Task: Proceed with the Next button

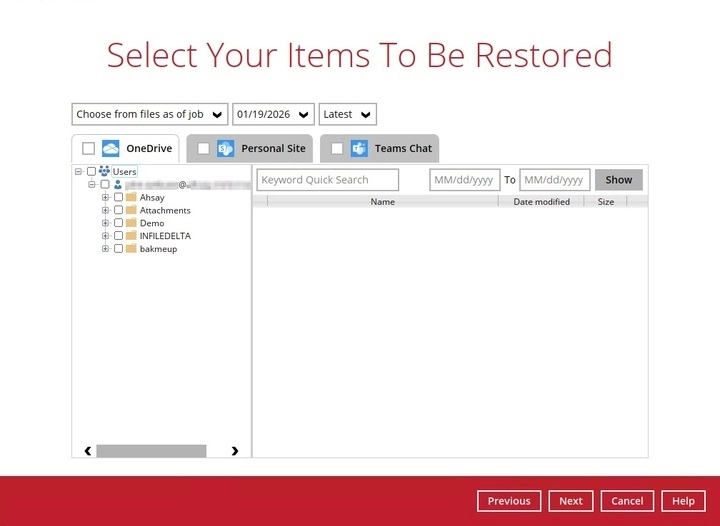Action: pos(571,501)
